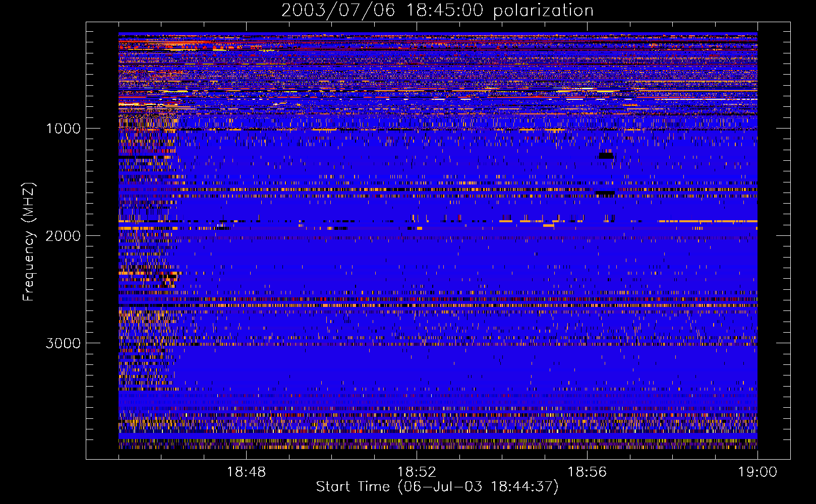The height and width of the screenshot is (504, 816).
Task: Click the black data gap near 1600 MHz
Action: pyautogui.click(x=605, y=195)
